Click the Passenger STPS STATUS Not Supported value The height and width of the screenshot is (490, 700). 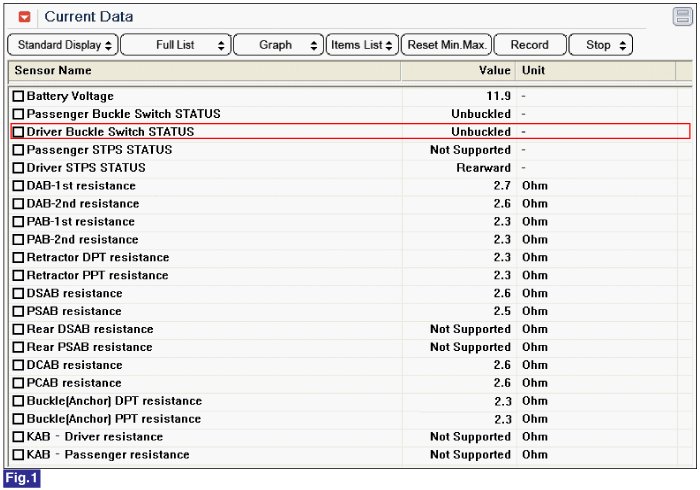coord(470,150)
